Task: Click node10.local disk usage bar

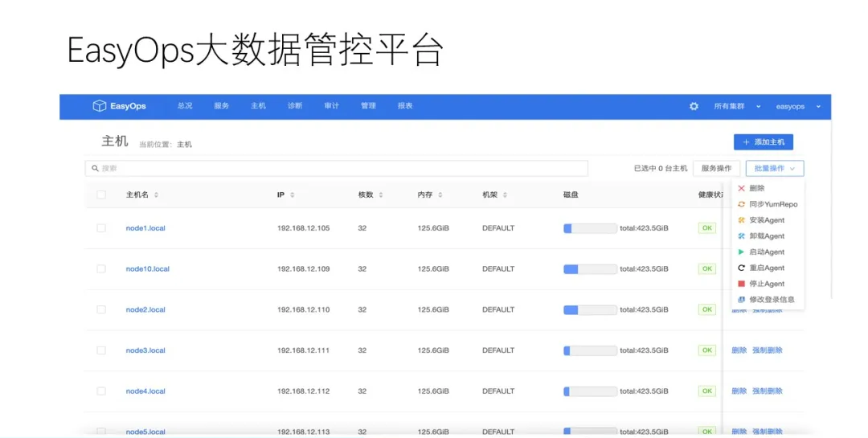Action: point(590,269)
